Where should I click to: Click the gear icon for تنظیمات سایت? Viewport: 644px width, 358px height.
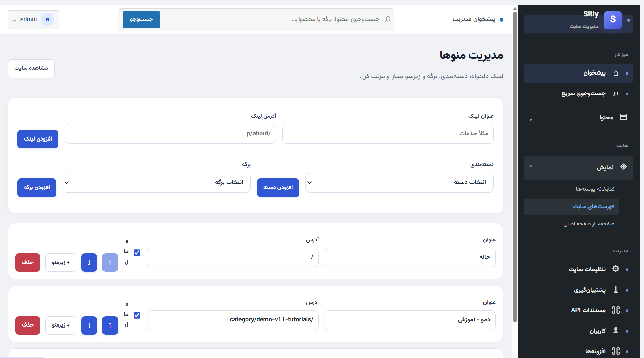(x=616, y=269)
